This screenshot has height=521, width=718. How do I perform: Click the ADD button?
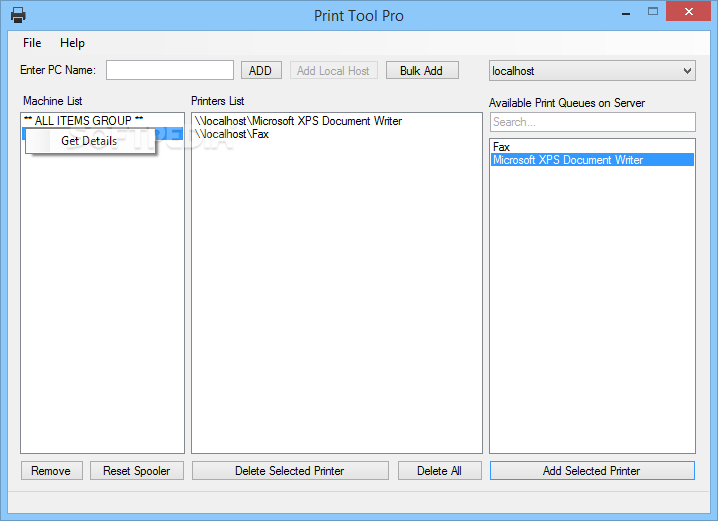tap(261, 71)
